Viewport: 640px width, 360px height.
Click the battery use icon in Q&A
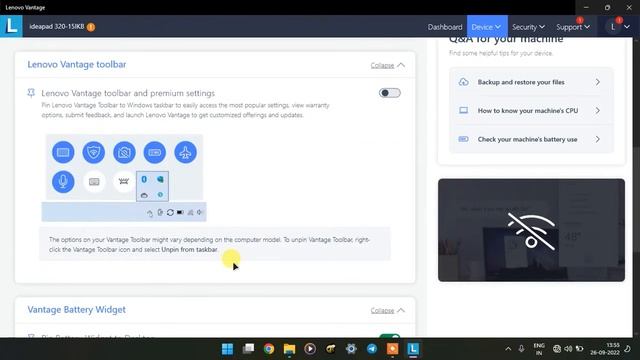(x=463, y=139)
